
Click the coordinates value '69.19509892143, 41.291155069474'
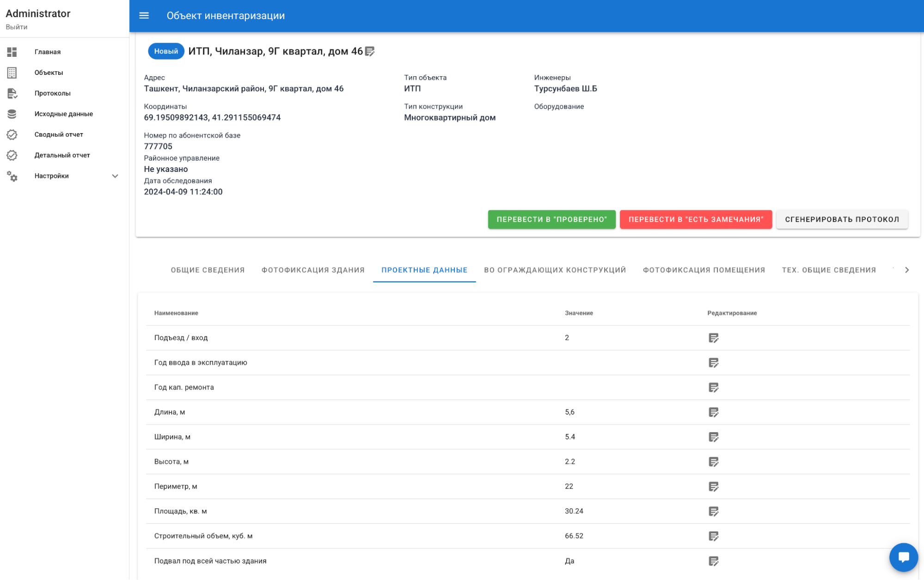212,117
